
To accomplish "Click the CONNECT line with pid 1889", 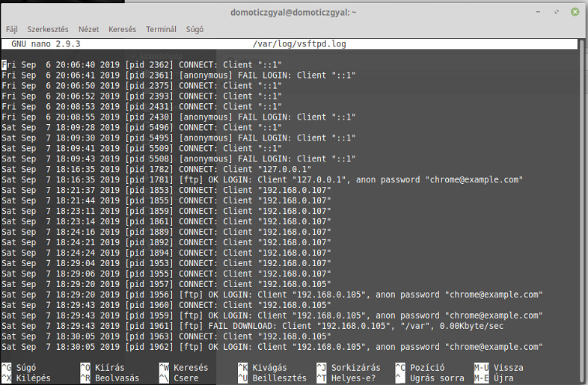I will pos(167,232).
